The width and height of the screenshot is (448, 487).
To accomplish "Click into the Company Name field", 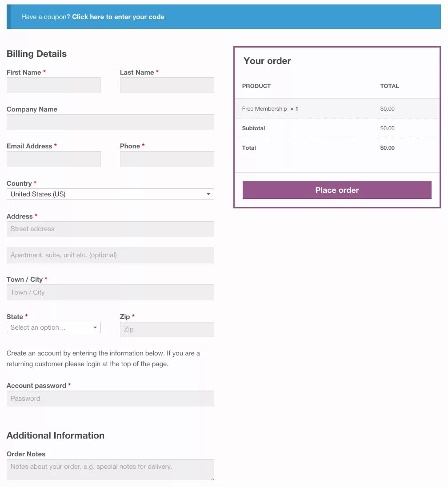I will (110, 122).
